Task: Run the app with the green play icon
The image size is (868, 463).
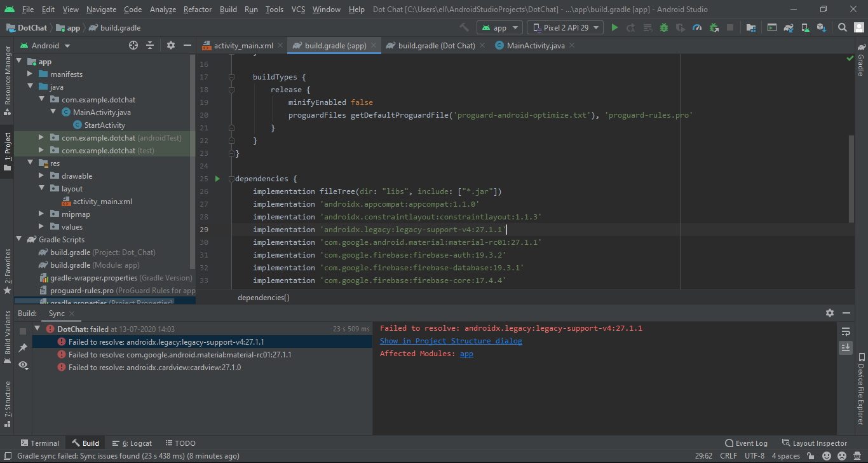Action: (614, 28)
